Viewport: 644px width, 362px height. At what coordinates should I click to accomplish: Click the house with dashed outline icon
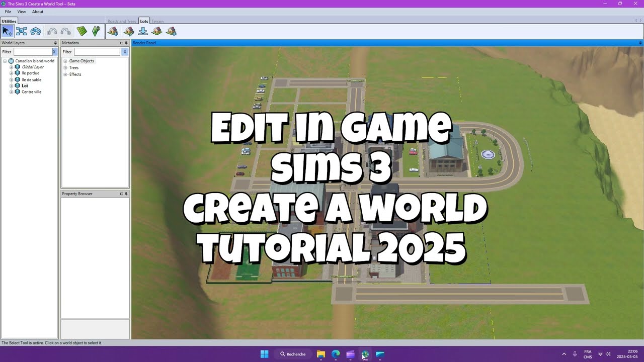tap(157, 31)
